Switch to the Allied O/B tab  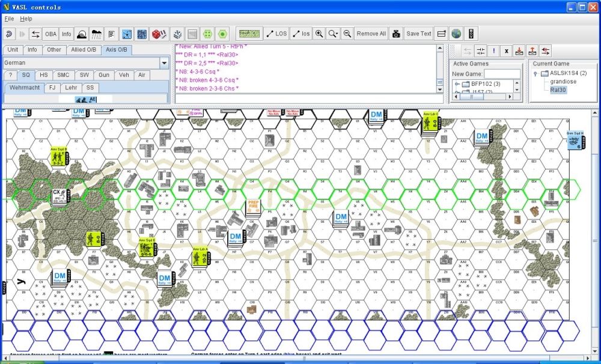pyautogui.click(x=84, y=50)
